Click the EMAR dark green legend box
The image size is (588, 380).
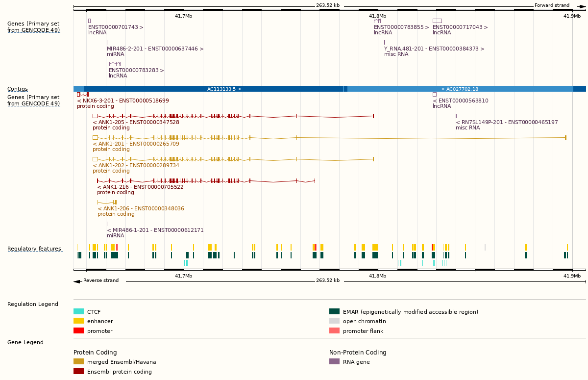(x=334, y=311)
